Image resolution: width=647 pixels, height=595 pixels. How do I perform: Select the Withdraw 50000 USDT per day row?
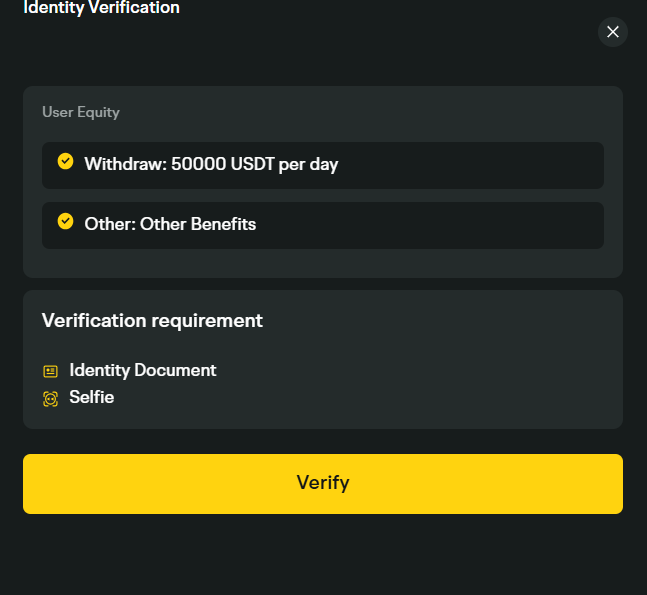[323, 165]
